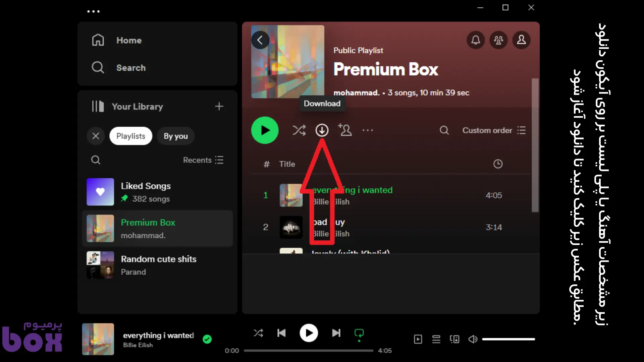
Task: Click the green saved checkmark in the player bar
Action: pyautogui.click(x=207, y=339)
